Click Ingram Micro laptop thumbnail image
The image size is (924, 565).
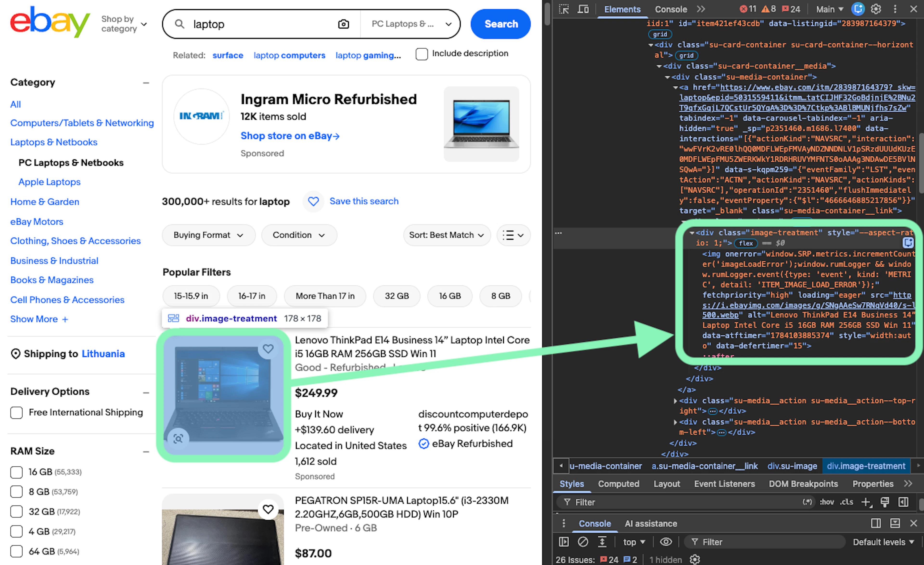coord(481,124)
